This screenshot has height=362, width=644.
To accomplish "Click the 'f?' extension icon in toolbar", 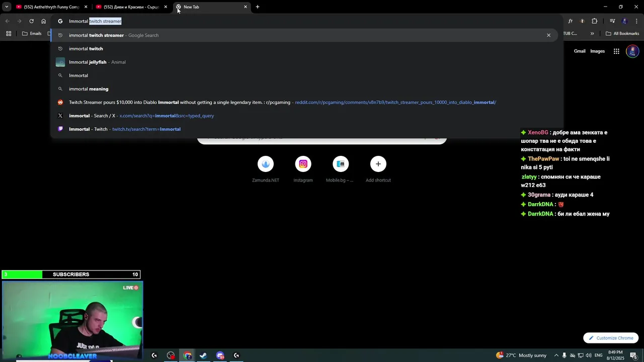I will click(570, 21).
